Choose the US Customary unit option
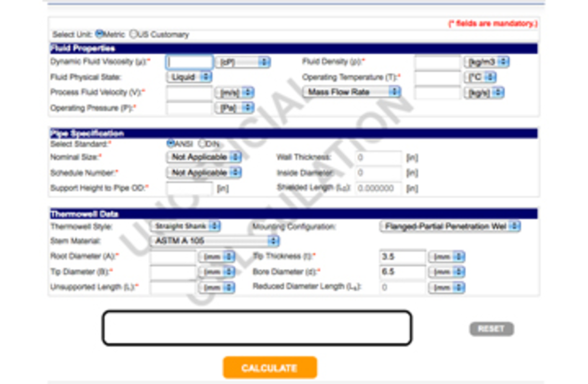Screen dimensions: 588x384 click(x=134, y=34)
